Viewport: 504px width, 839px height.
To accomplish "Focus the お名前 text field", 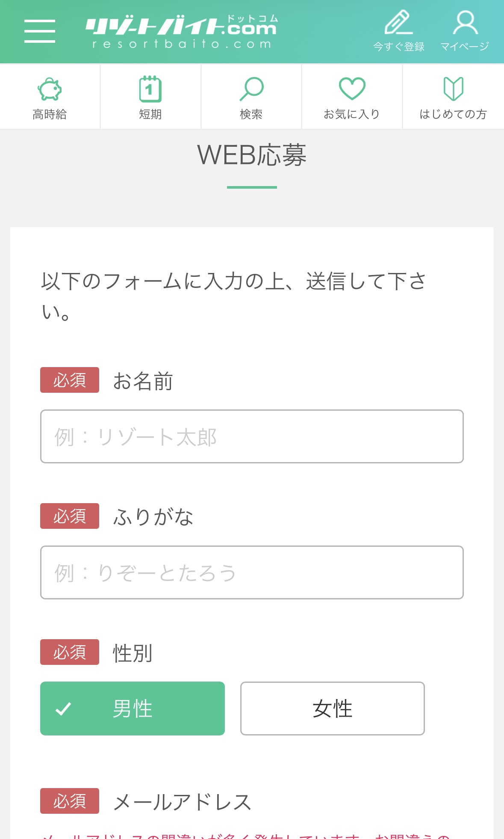I will [x=252, y=436].
